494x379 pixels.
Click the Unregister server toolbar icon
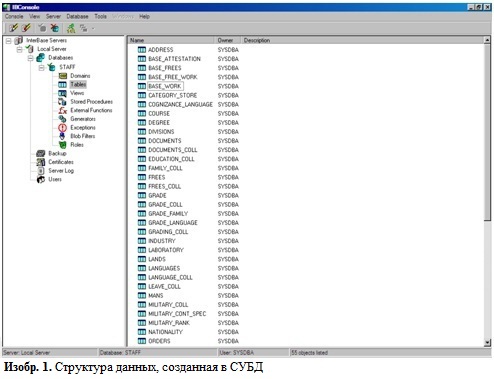click(x=26, y=28)
